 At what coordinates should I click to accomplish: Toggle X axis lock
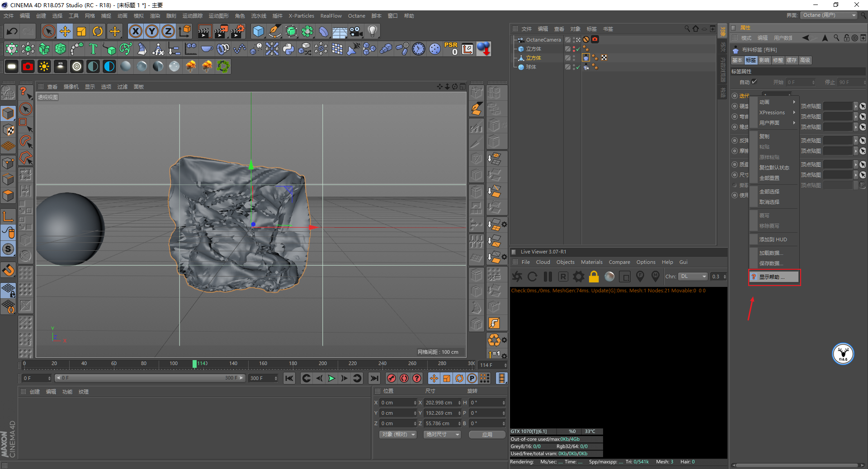pyautogui.click(x=136, y=31)
